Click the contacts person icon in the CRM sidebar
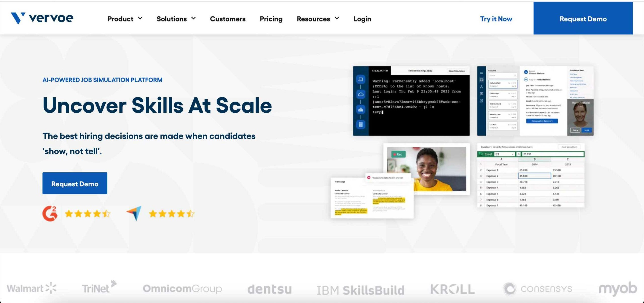Image resolution: width=644 pixels, height=303 pixels. [x=481, y=86]
